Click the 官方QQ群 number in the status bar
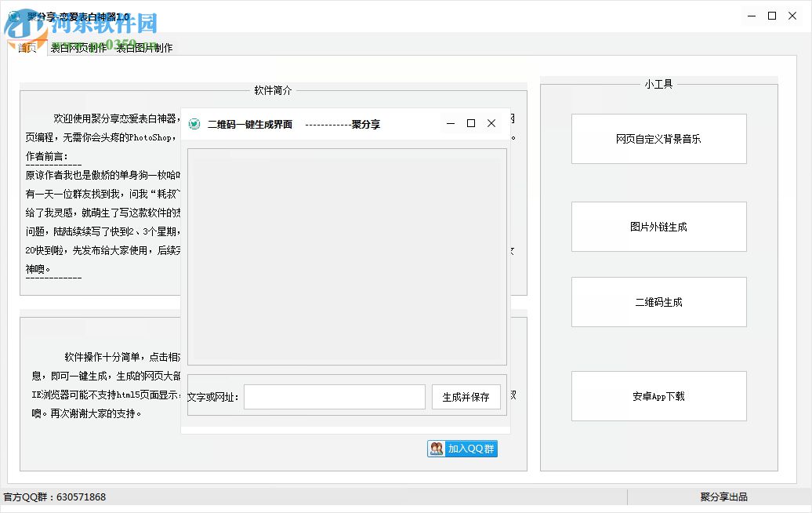Screen dimensions: 812x513 pyautogui.click(x=54, y=497)
